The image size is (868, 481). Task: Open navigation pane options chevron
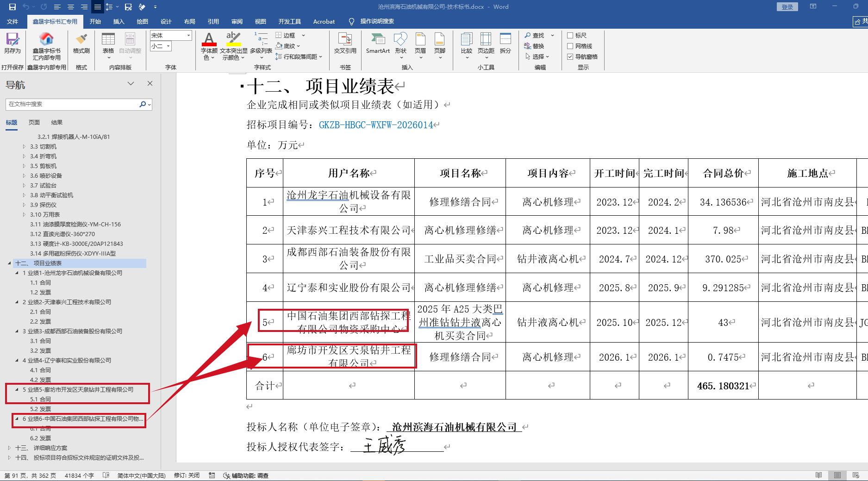click(131, 83)
